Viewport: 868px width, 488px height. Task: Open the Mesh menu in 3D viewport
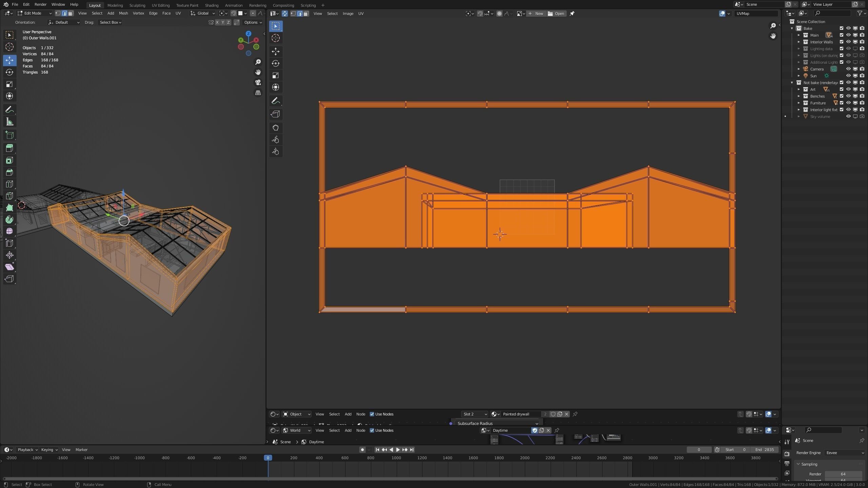pyautogui.click(x=123, y=13)
